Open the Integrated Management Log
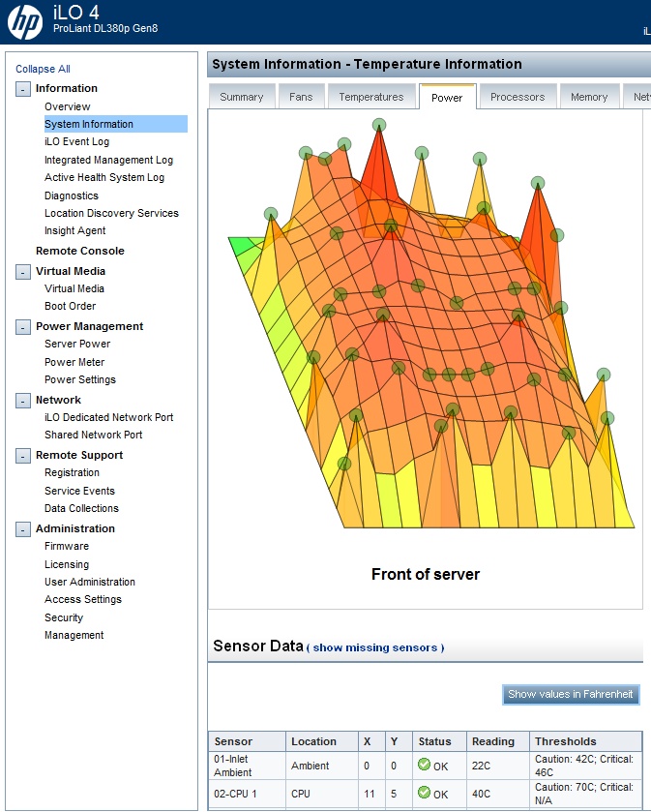This screenshot has height=812, width=651. pyautogui.click(x=108, y=160)
